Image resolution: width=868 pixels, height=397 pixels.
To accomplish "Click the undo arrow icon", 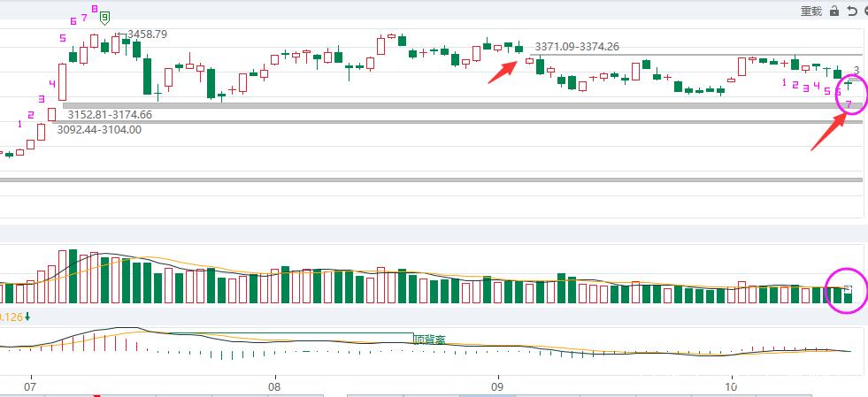I will (x=851, y=11).
